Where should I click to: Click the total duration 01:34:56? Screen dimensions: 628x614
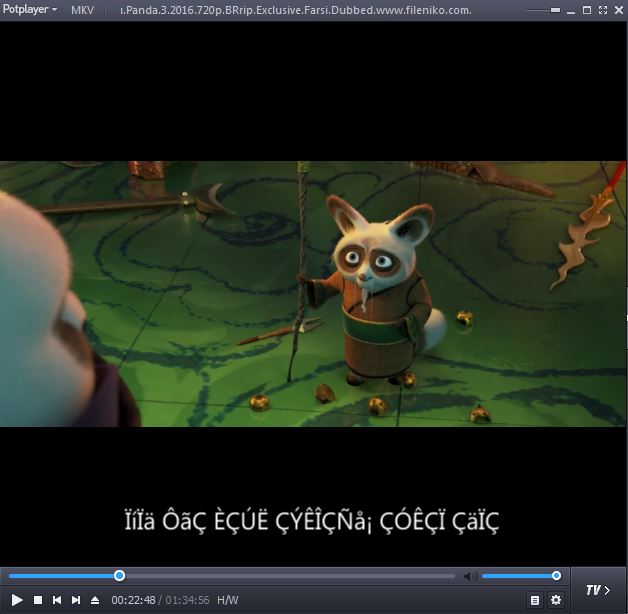tap(187, 600)
